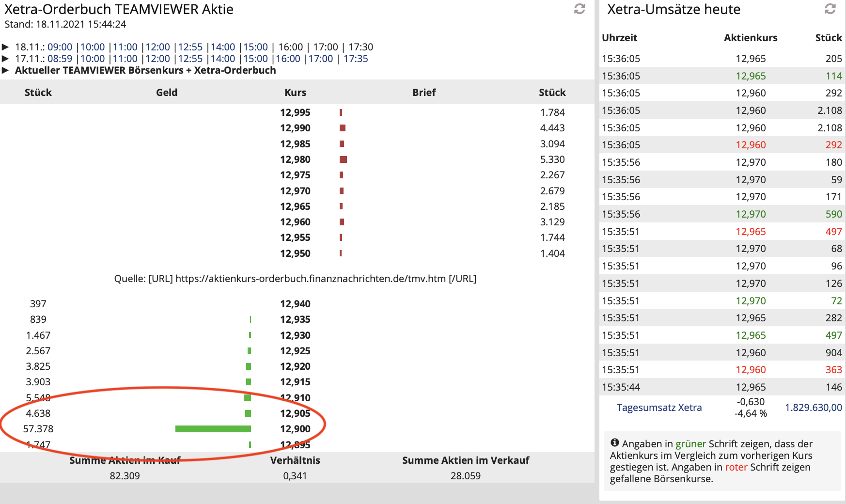Screen dimensions: 846x504
Task: Refresh the Xetra-Umsätze heute panel
Action: (x=830, y=9)
